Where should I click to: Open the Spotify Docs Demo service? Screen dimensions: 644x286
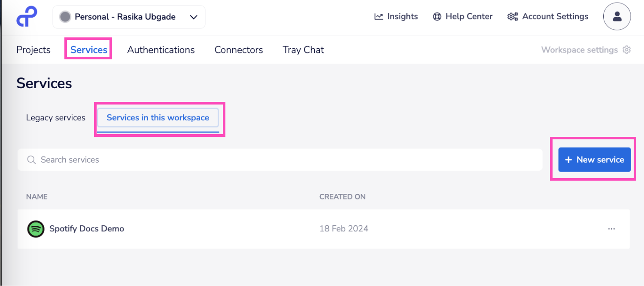click(x=87, y=229)
